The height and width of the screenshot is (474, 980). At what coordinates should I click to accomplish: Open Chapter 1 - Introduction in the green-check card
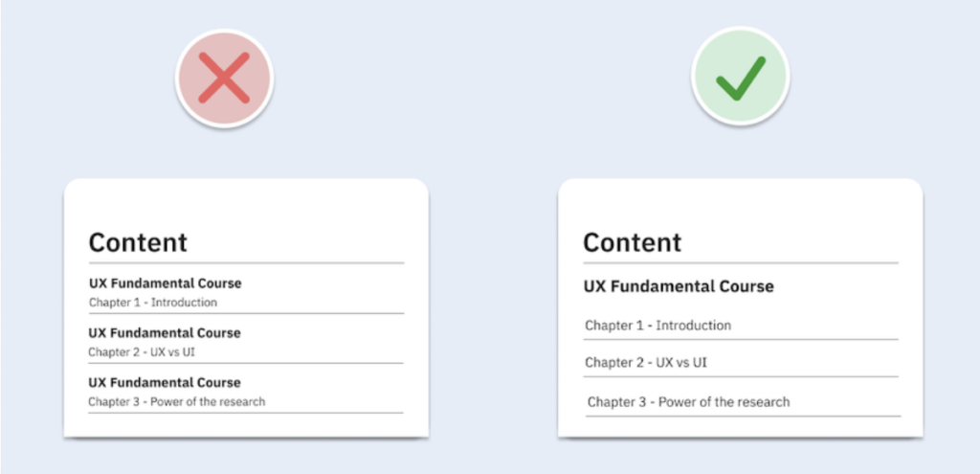[x=658, y=326]
